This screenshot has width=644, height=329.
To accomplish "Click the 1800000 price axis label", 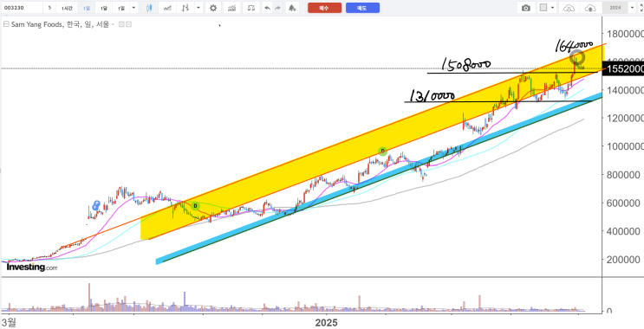I will [624, 34].
